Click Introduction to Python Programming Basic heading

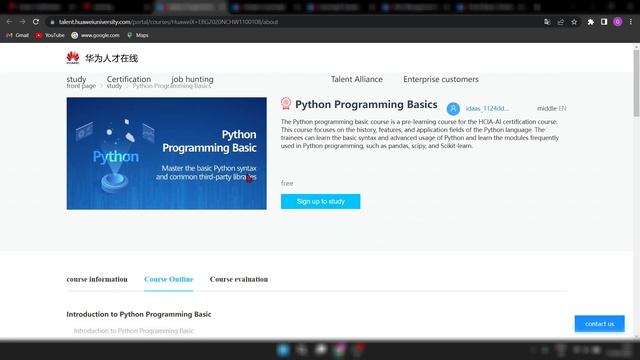[x=139, y=314]
